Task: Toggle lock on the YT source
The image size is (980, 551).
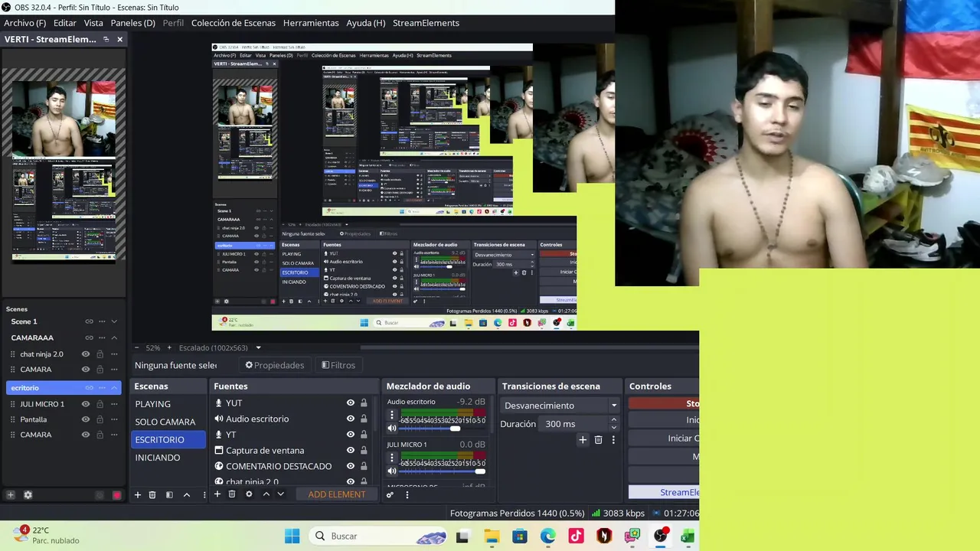Action: click(x=364, y=435)
